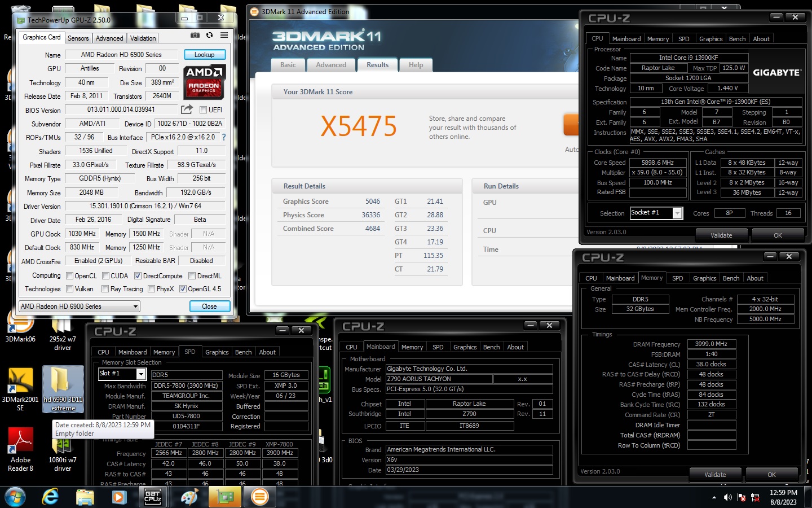Toggle the OpenGL 4.5 checkbox
Screen dimensions: 812x508
click(x=183, y=289)
